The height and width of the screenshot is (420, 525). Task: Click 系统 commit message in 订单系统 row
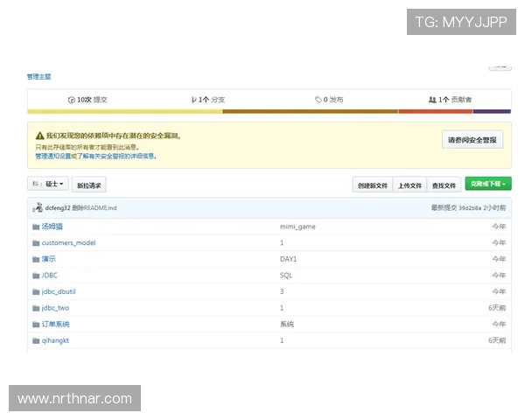(287, 325)
